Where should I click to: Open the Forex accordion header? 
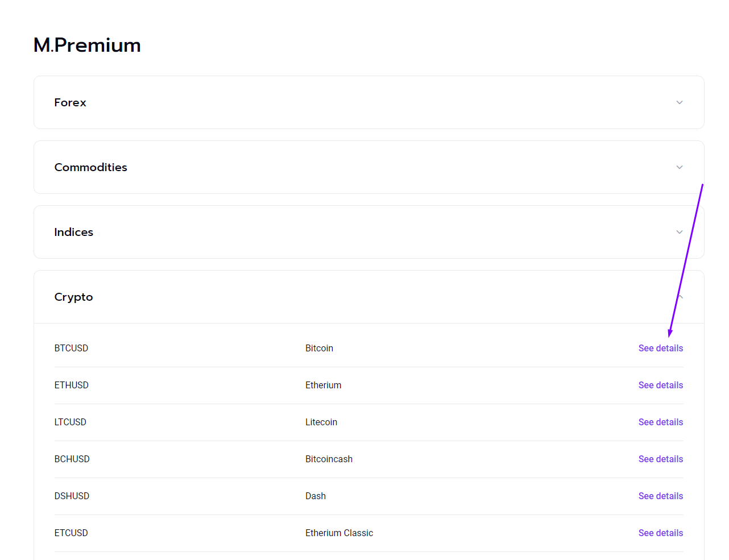point(369,102)
